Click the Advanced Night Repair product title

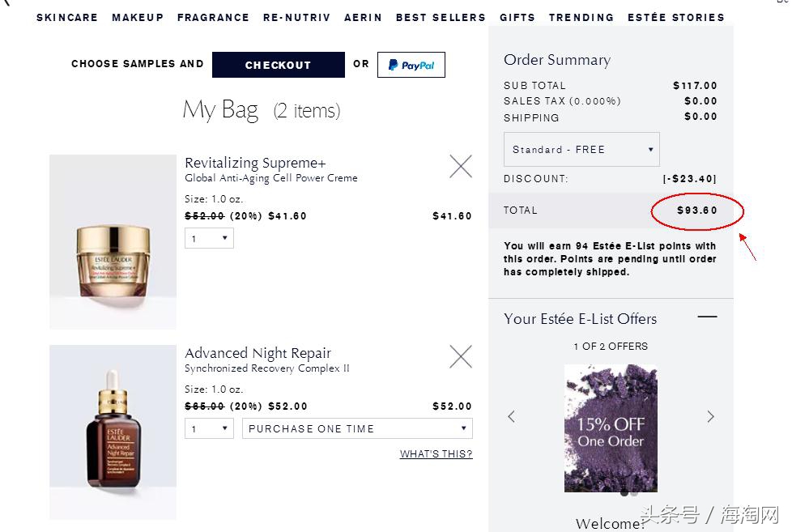(x=258, y=353)
